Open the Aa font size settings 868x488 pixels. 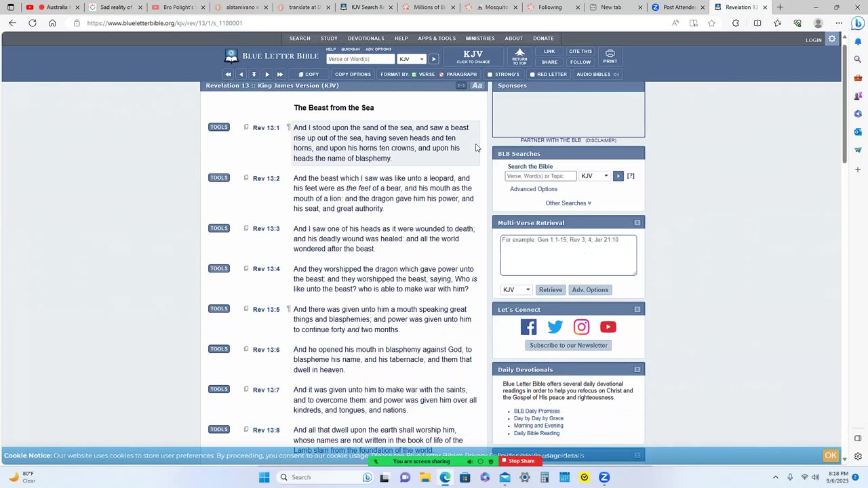pyautogui.click(x=477, y=85)
